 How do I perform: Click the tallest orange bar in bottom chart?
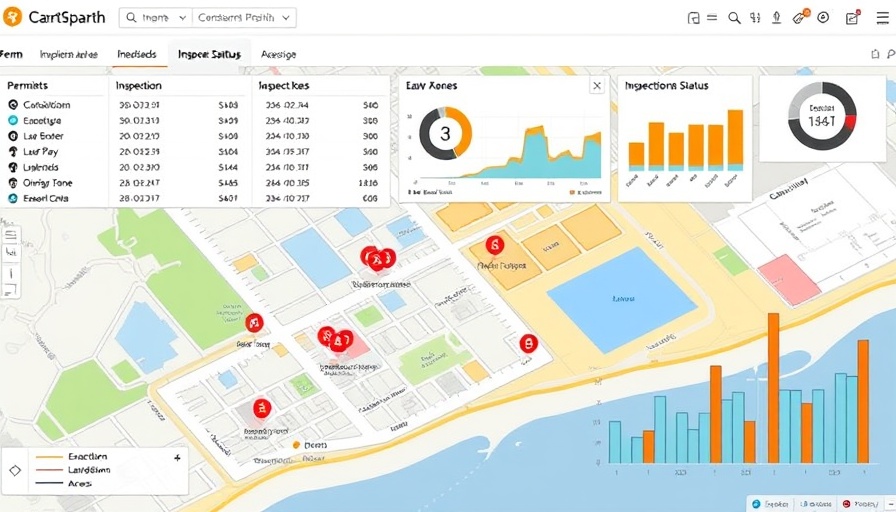pos(773,388)
